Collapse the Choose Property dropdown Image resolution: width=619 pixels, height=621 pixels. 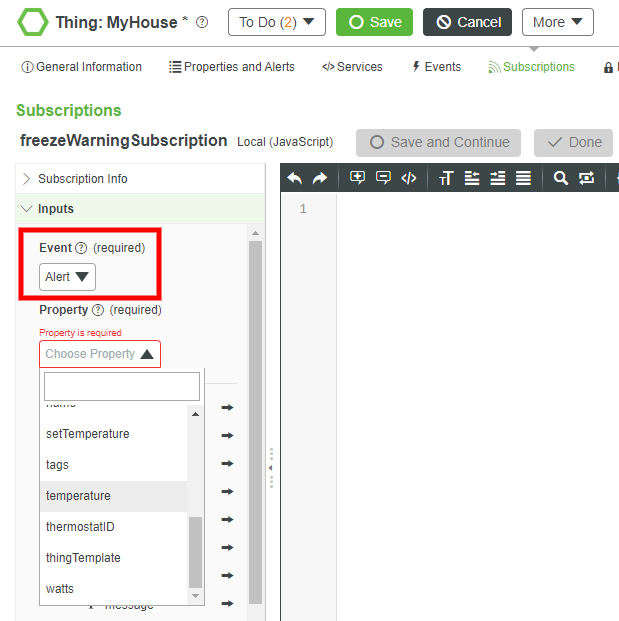click(x=100, y=354)
